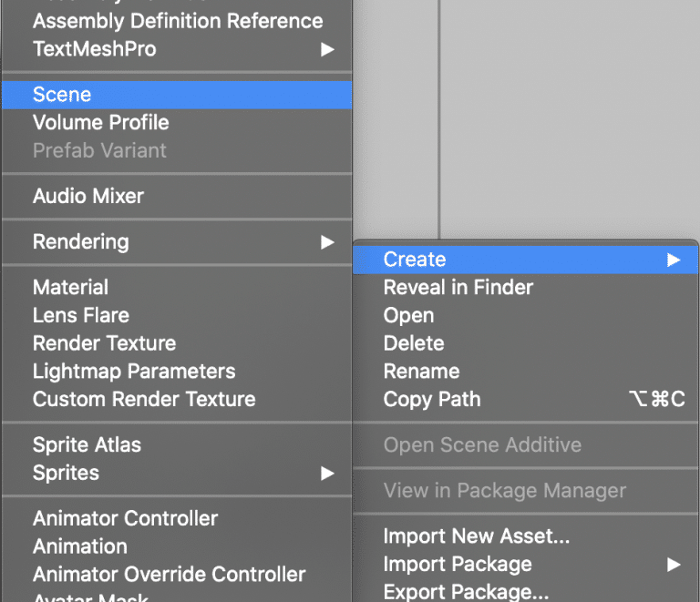Image resolution: width=700 pixels, height=602 pixels.
Task: Select Rename in the context menu
Action: 525,372
